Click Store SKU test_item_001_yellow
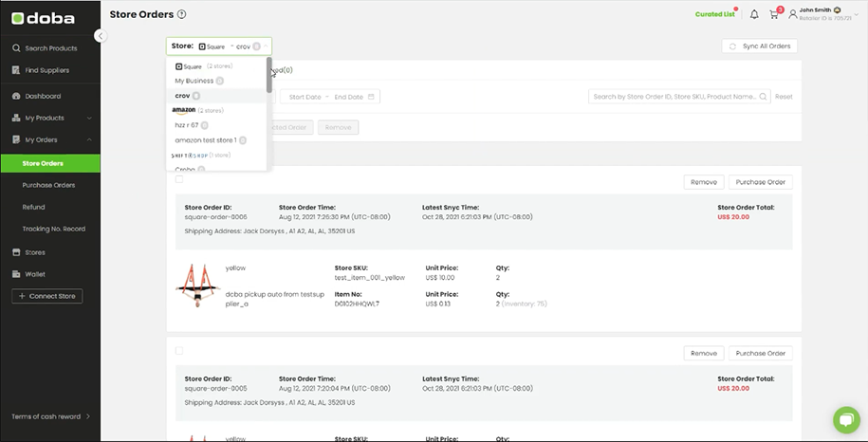The image size is (868, 442). tap(369, 278)
